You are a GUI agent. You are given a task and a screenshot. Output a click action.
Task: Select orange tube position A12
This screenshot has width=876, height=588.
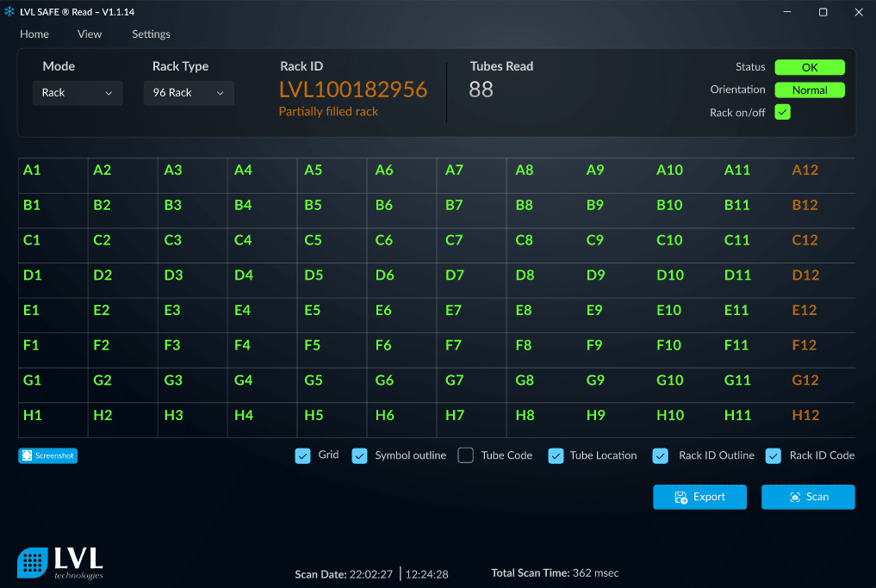click(x=805, y=170)
